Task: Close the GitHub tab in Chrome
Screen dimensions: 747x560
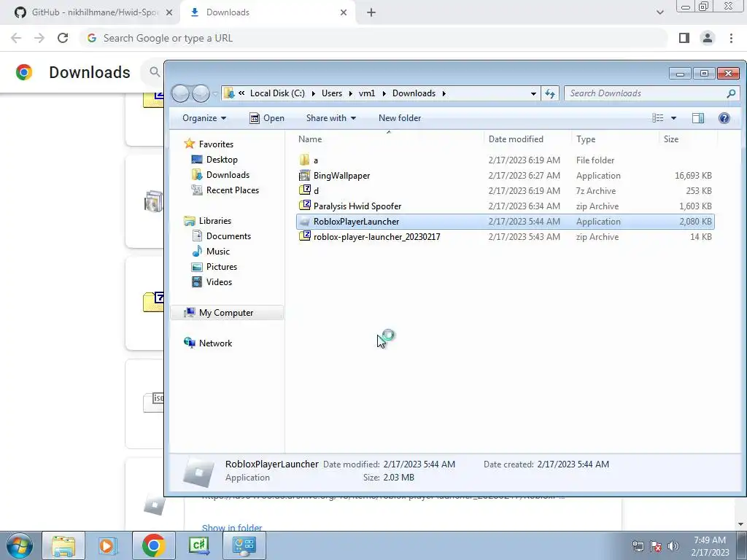Action: (x=169, y=13)
